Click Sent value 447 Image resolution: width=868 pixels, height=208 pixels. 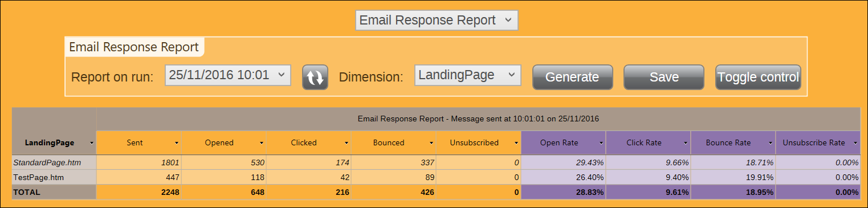[173, 177]
